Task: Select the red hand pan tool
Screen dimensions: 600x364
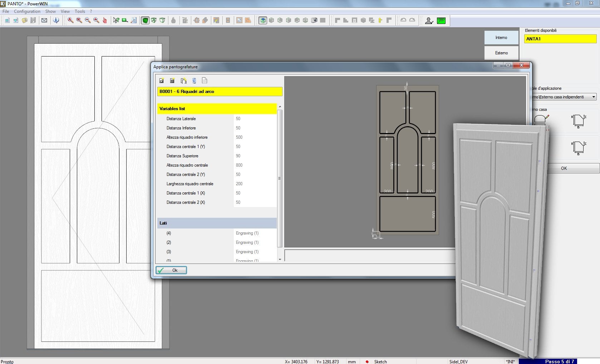Action: [105, 20]
